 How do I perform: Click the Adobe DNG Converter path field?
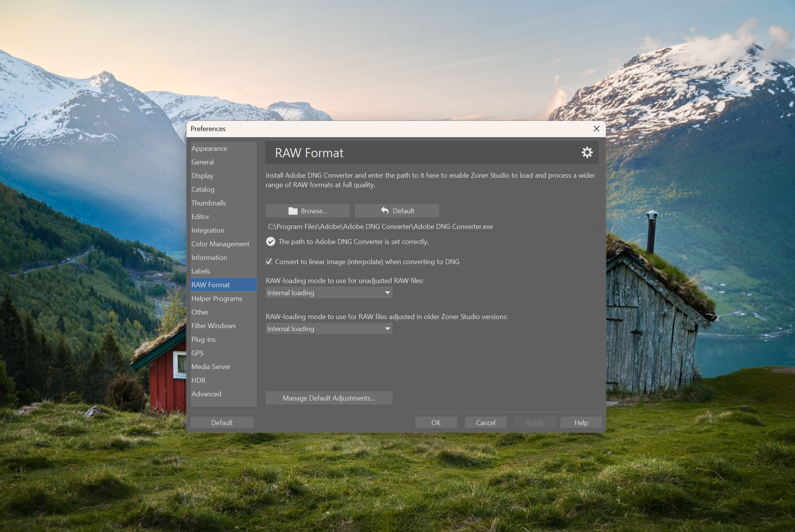point(431,226)
